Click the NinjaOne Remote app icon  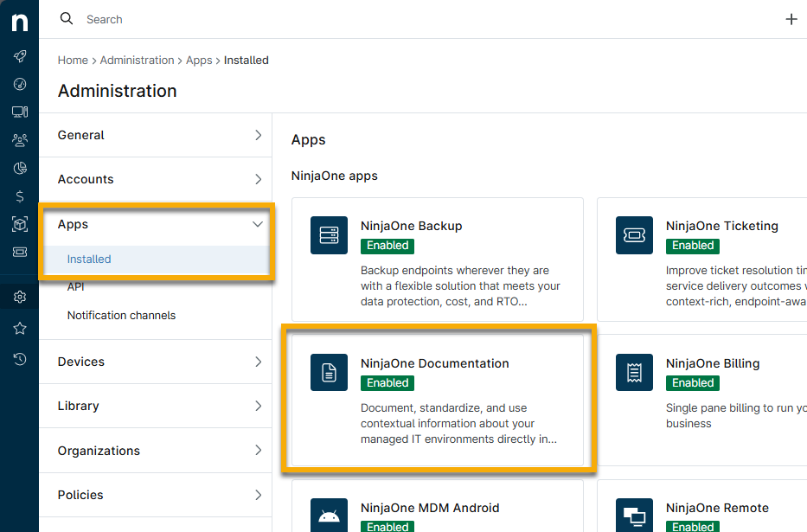[634, 515]
